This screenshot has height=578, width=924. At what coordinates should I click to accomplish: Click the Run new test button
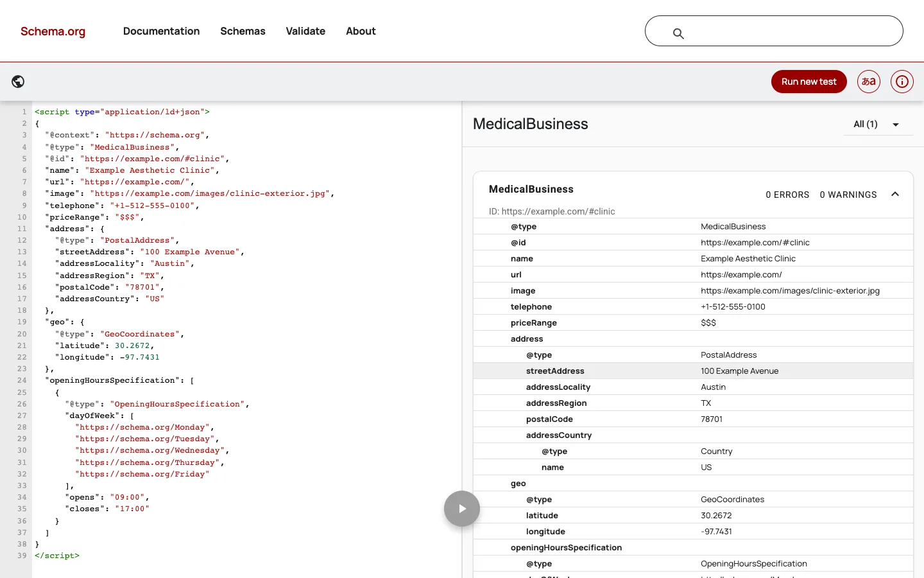tap(809, 82)
